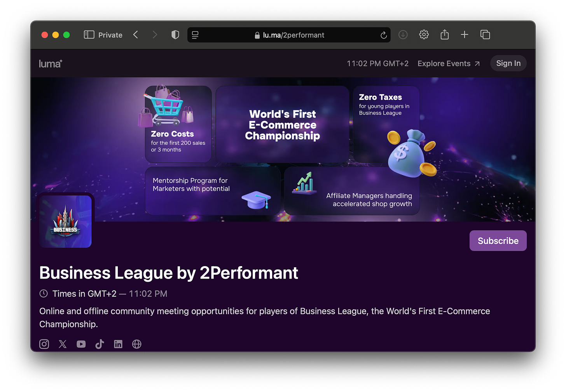The height and width of the screenshot is (392, 566).
Task: Show the reader page menu icon
Action: tap(195, 35)
